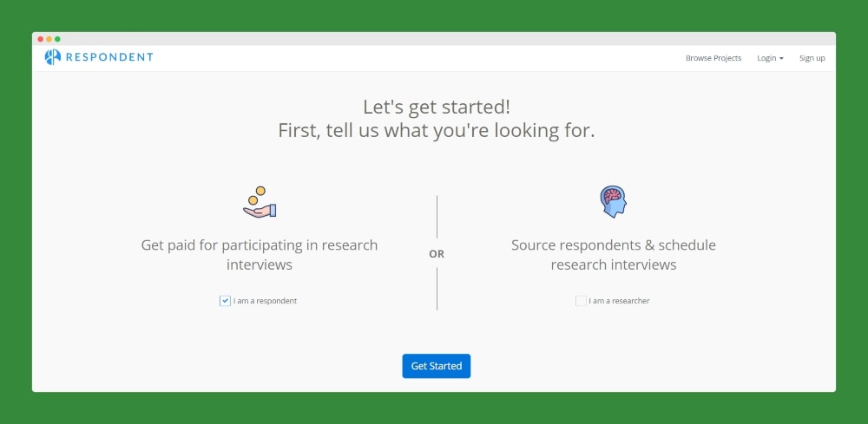
Task: Click the "I am a researcher" label text
Action: click(x=619, y=301)
